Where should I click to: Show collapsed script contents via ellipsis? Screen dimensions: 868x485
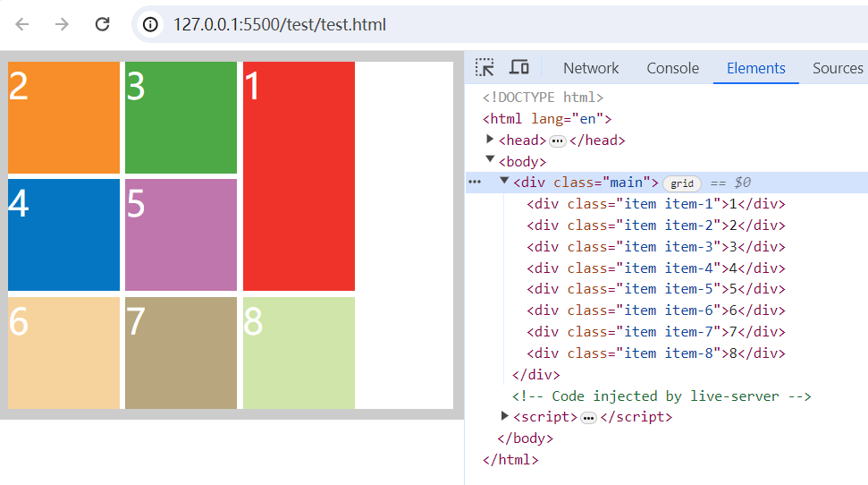[588, 417]
